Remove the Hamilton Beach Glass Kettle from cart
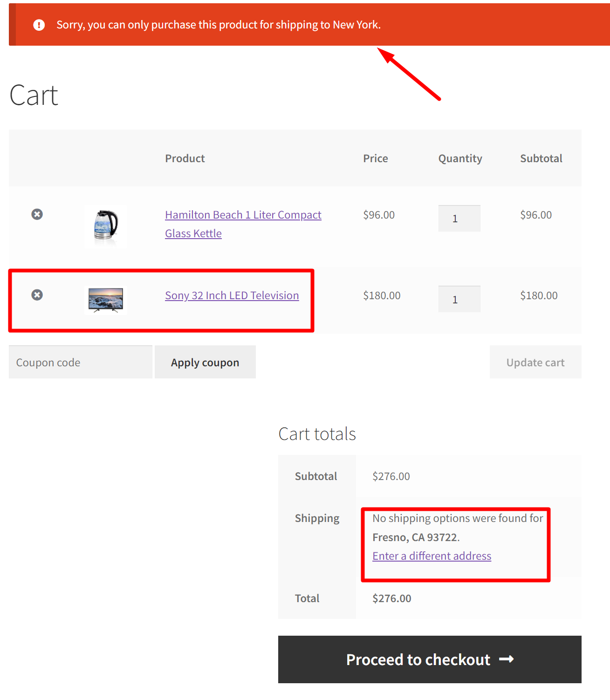This screenshot has height=700, width=610. (x=37, y=214)
